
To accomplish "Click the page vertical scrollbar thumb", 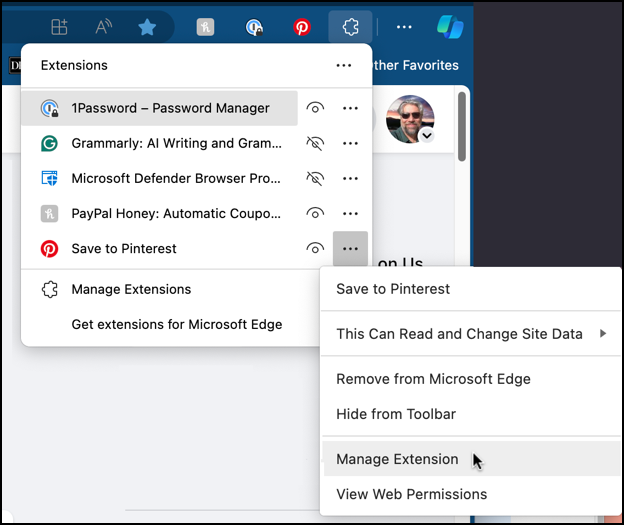I will click(462, 127).
